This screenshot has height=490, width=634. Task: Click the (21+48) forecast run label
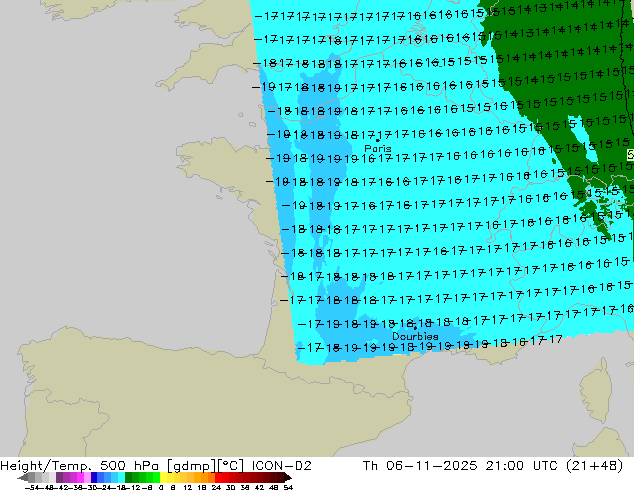[594, 466]
